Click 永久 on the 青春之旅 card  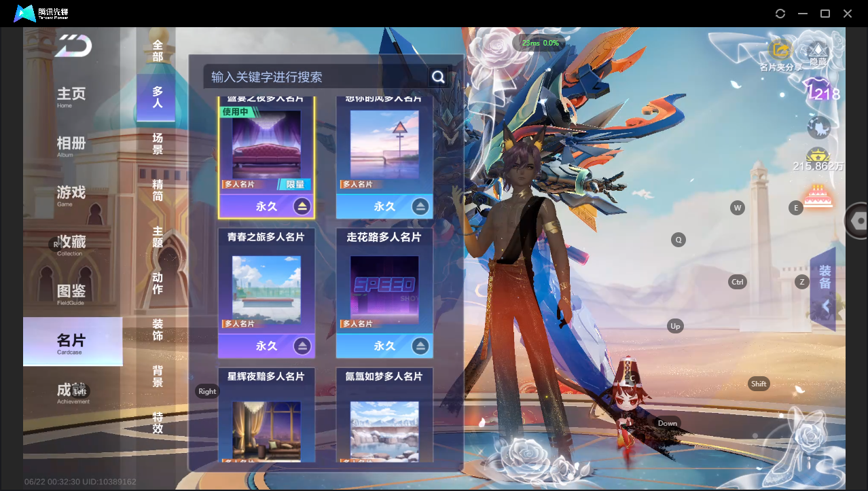266,346
